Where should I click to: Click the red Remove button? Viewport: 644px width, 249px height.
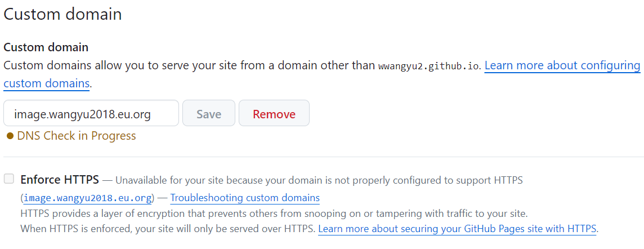click(274, 113)
